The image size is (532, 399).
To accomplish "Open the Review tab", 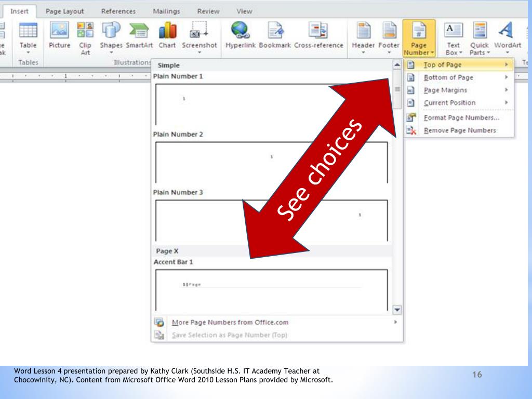I will click(x=208, y=11).
